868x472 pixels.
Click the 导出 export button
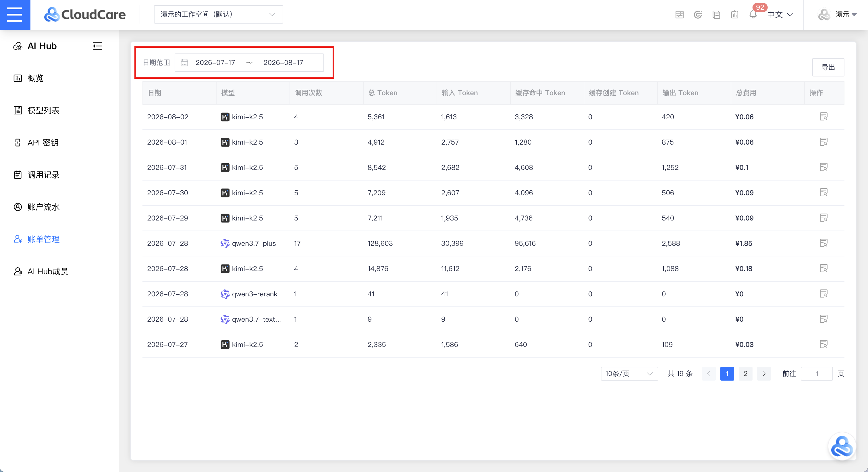(x=828, y=67)
